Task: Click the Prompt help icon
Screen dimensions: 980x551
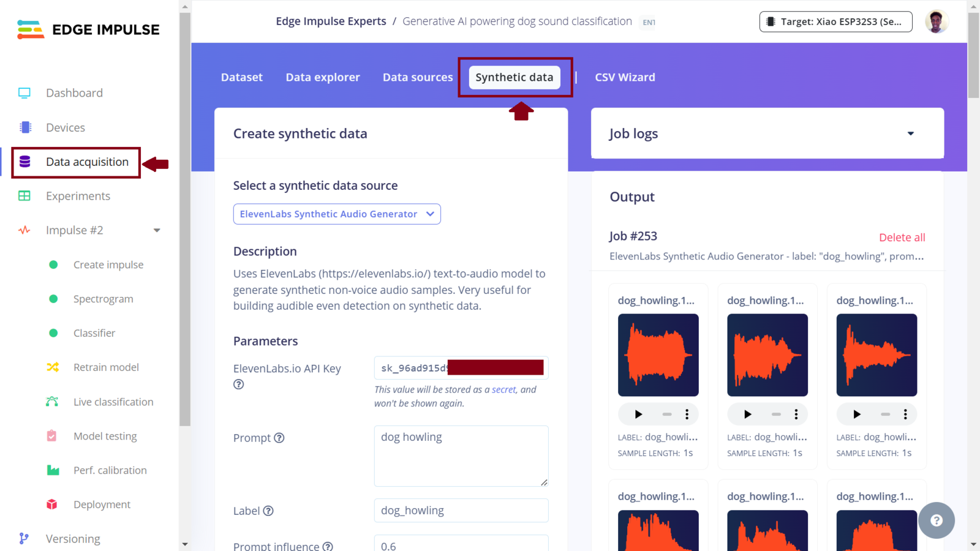Action: [x=279, y=438]
